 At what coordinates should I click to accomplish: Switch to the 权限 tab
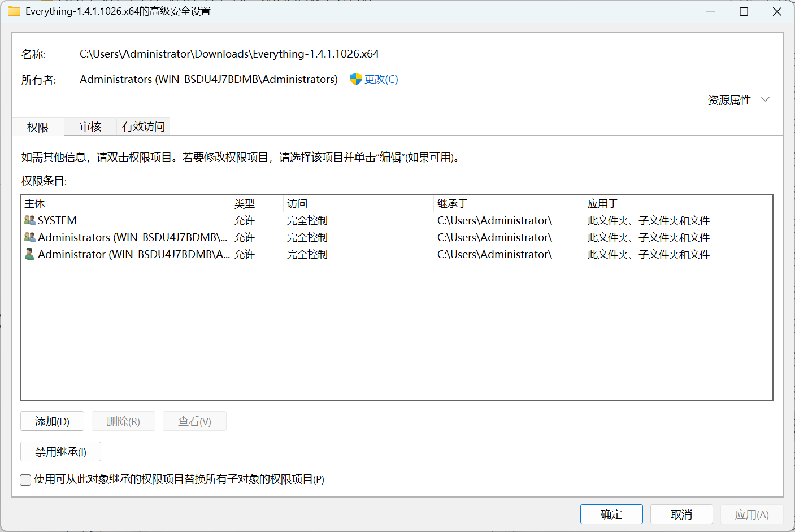click(38, 127)
